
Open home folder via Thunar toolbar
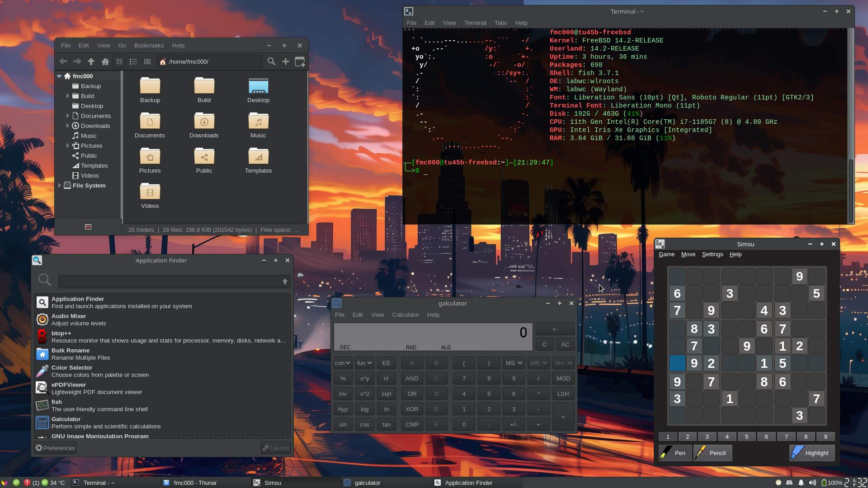(x=105, y=61)
